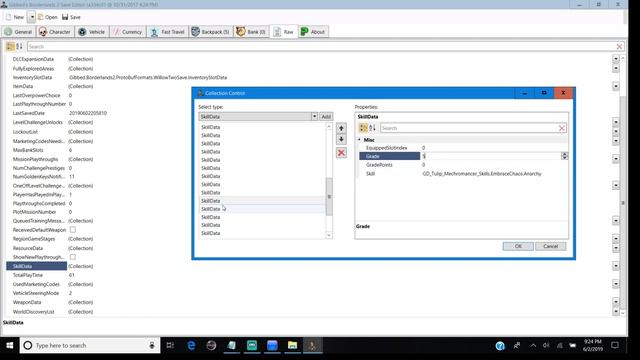Click the Save toolbar button

click(71, 17)
